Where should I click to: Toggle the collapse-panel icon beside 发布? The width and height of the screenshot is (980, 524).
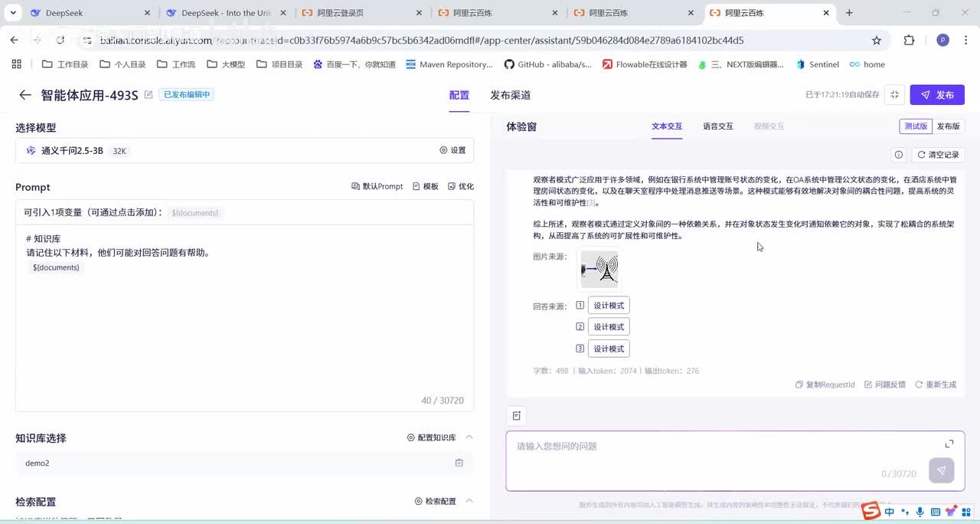[x=894, y=95]
